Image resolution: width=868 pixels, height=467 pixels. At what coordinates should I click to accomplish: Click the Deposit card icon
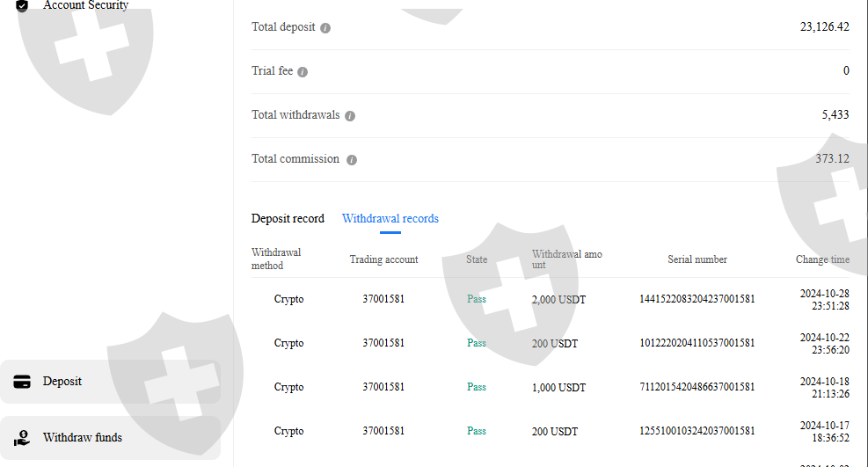point(22,382)
